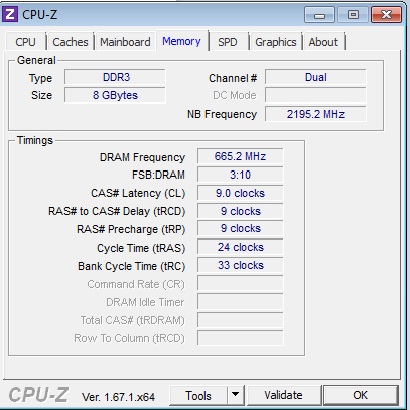
Task: Click the Tools button
Action: (198, 396)
